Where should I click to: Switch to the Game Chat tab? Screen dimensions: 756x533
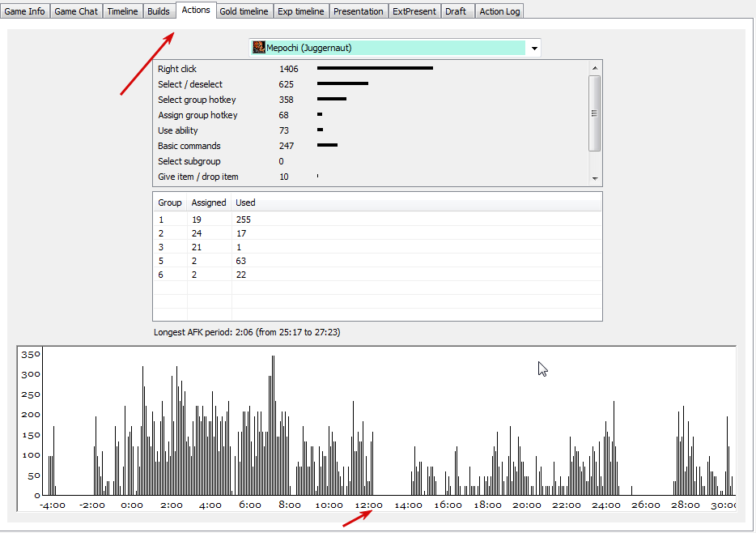(76, 11)
